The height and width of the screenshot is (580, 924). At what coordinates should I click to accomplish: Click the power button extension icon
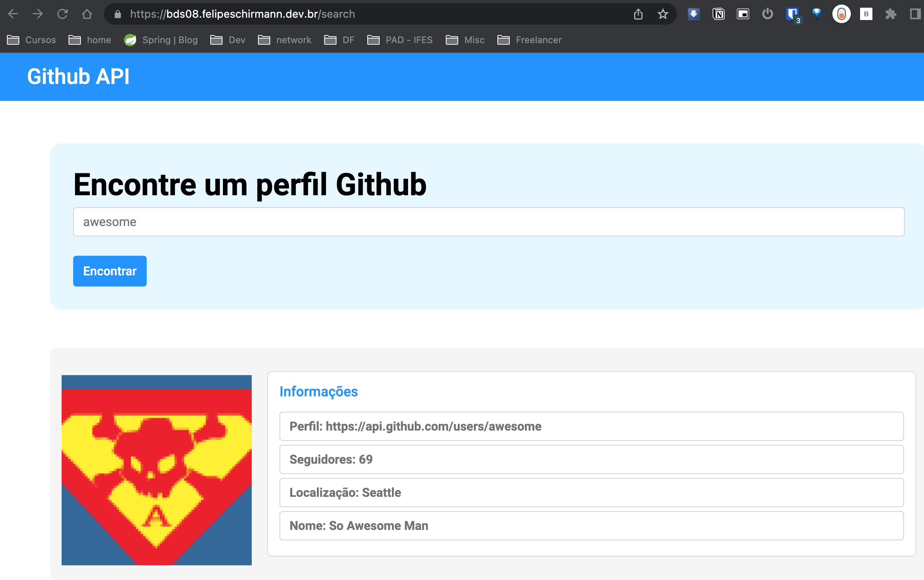click(x=767, y=14)
